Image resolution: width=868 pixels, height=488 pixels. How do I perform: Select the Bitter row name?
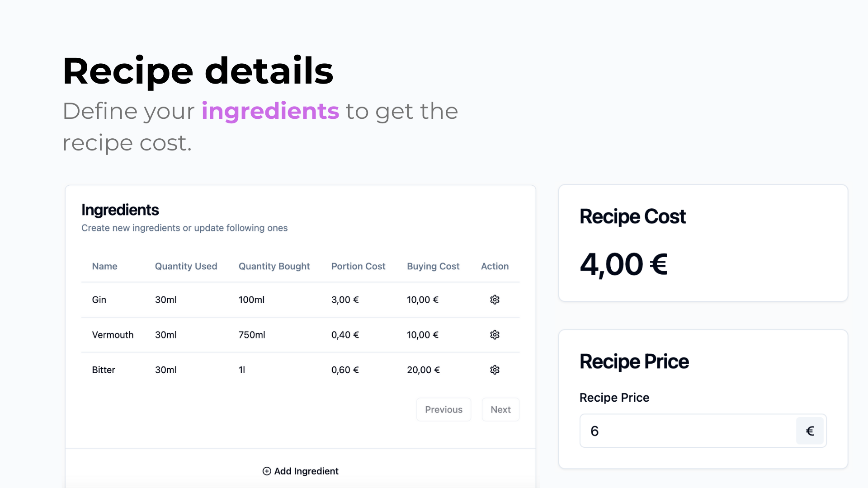[104, 370]
